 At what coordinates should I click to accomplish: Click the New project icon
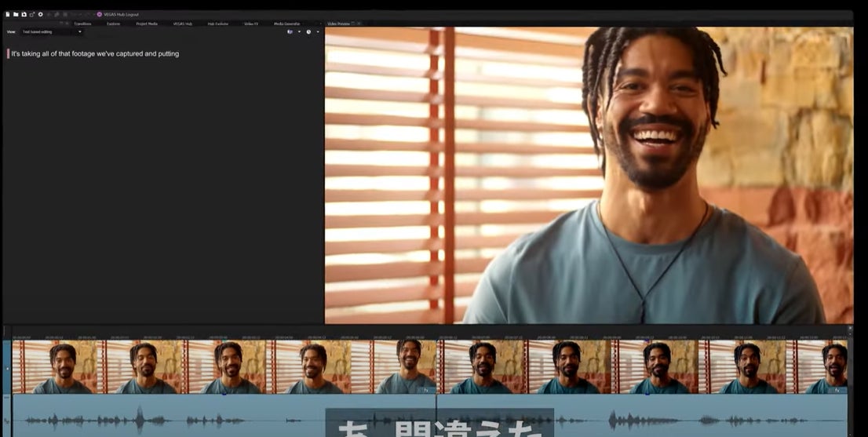click(7, 14)
